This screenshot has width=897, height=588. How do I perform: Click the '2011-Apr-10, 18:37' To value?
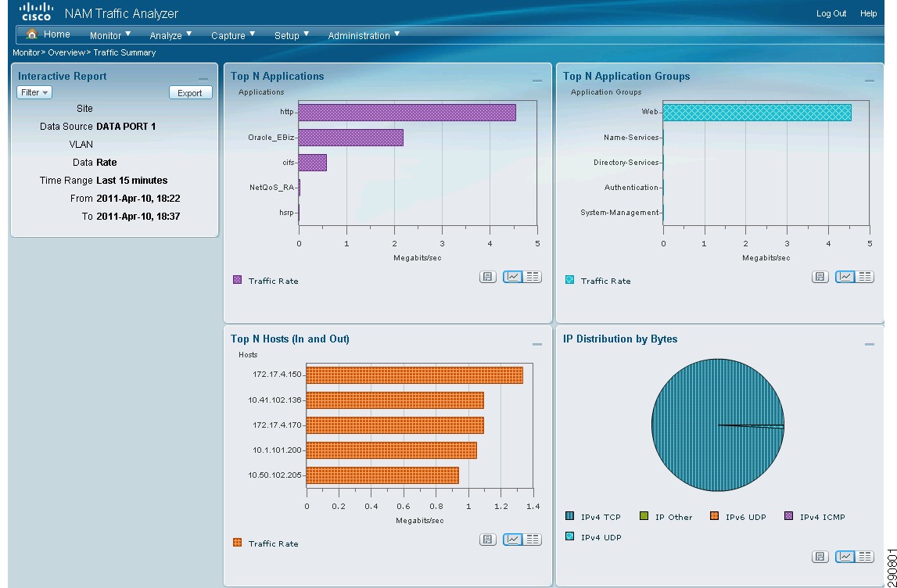(138, 217)
